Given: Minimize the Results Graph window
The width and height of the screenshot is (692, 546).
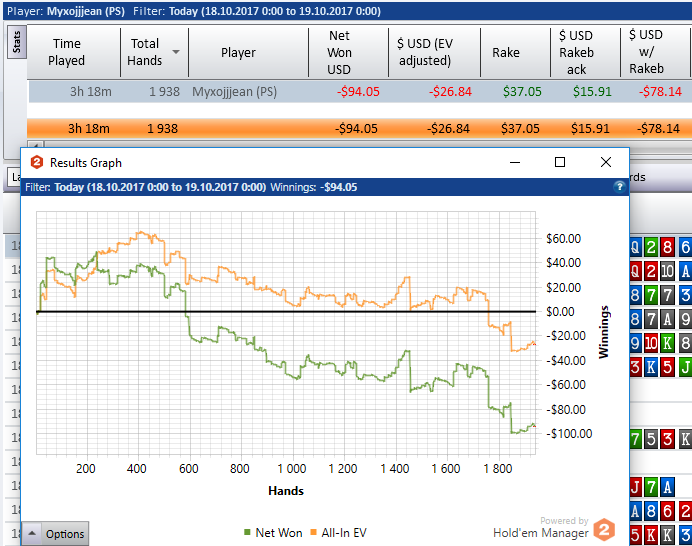Looking at the screenshot, I should [x=515, y=162].
